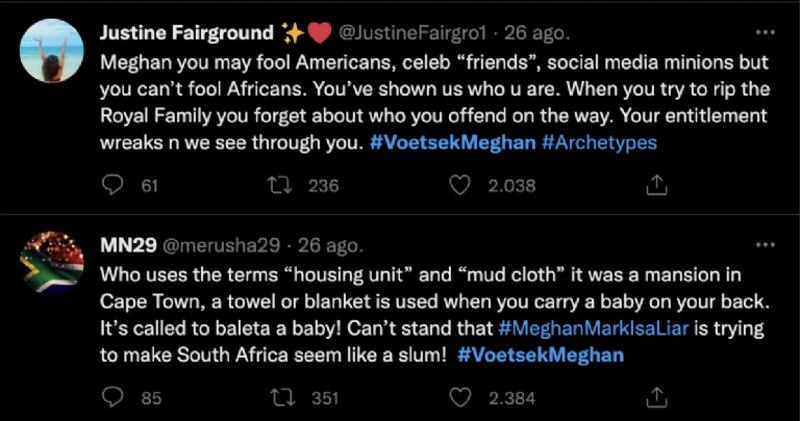
Task: Like MN29's tweet with heart icon
Action: point(459,398)
